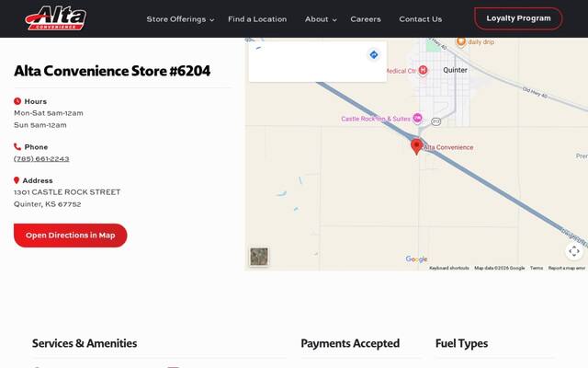Click Report a map error link
588x368 pixels.
point(566,268)
